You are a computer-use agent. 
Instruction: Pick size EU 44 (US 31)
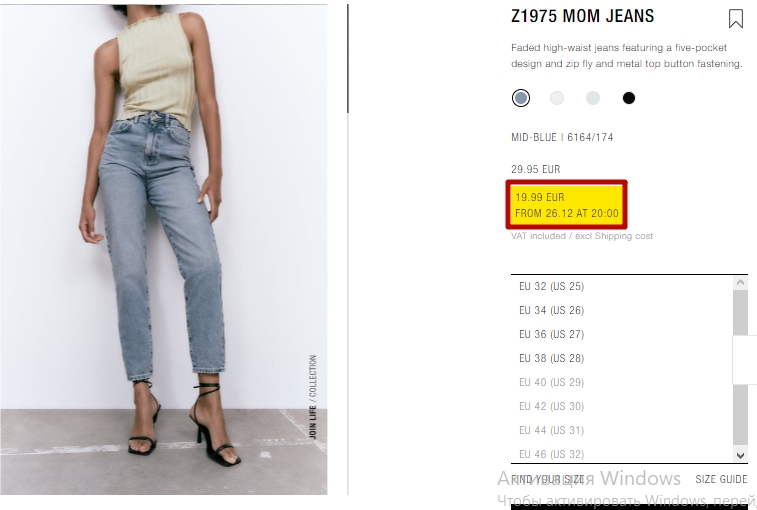click(622, 430)
